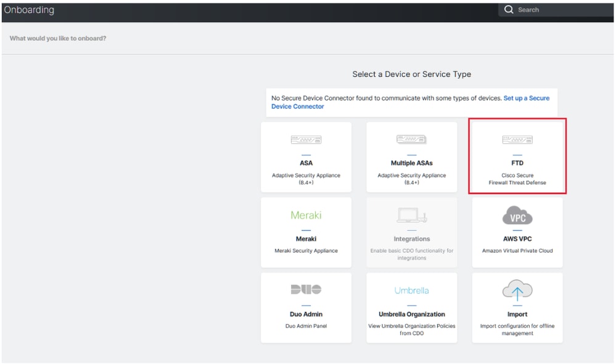Click the Onboarding page title

29,10
